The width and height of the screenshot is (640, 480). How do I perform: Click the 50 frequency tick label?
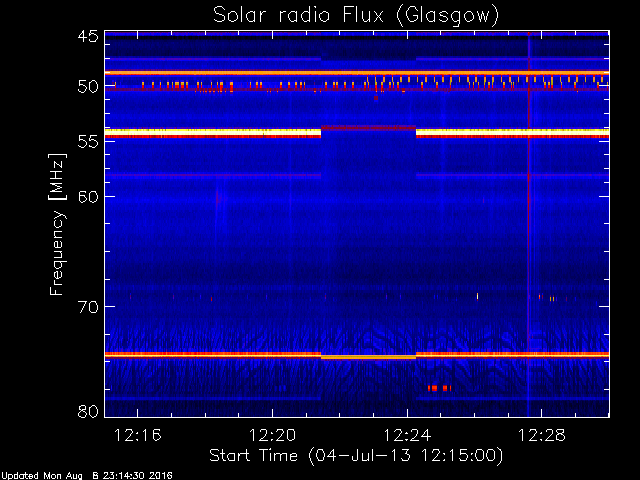[x=88, y=87]
